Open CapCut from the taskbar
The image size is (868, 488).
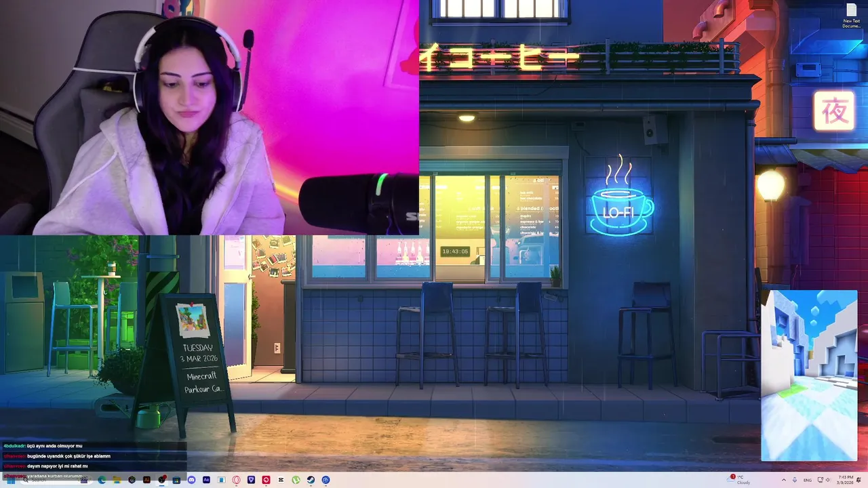tap(281, 480)
